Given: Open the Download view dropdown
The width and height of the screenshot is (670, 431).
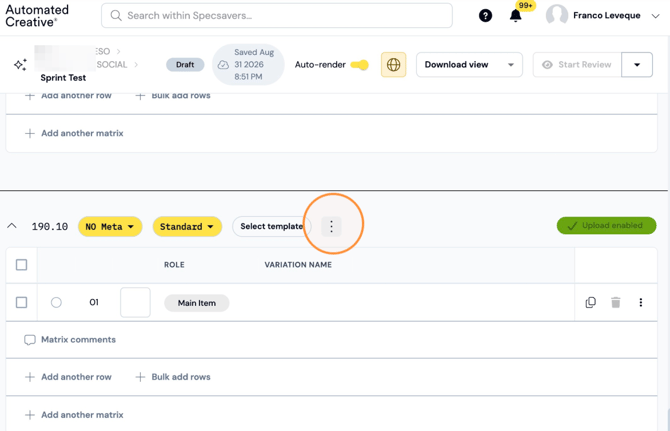Looking at the screenshot, I should pyautogui.click(x=469, y=65).
